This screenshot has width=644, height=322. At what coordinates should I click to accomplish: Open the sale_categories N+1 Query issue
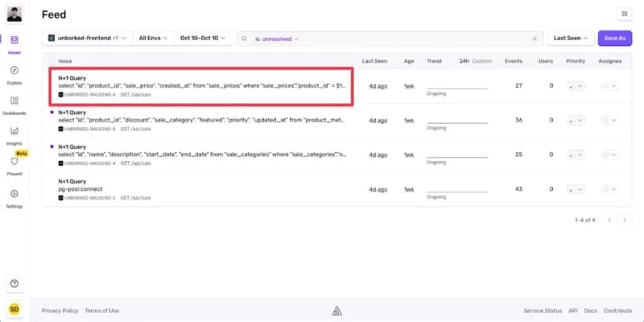[202, 155]
